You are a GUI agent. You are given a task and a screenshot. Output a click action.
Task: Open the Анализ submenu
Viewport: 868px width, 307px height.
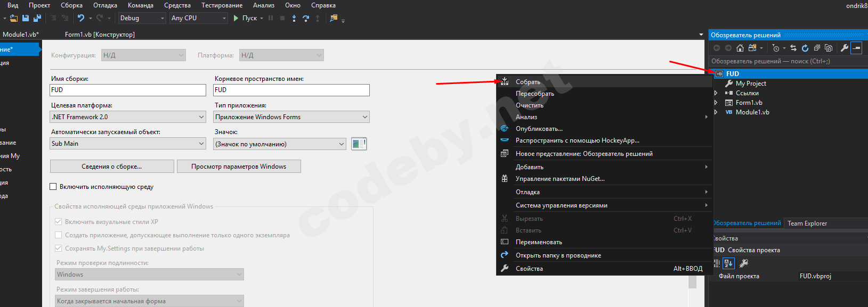604,117
